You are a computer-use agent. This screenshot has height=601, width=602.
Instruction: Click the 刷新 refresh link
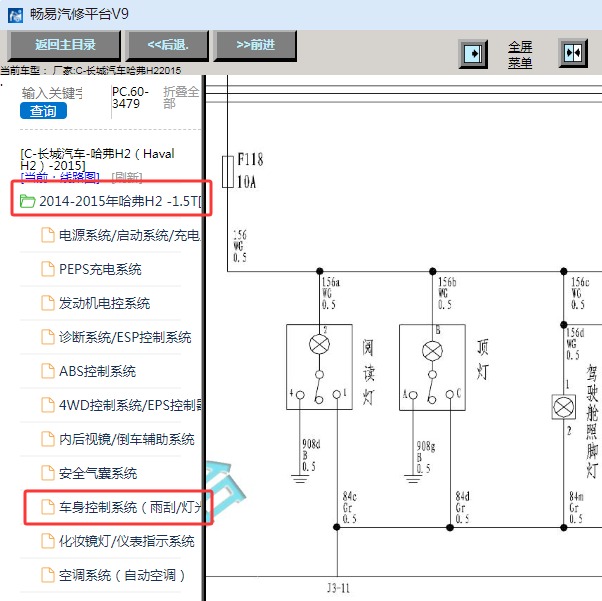pyautogui.click(x=127, y=177)
